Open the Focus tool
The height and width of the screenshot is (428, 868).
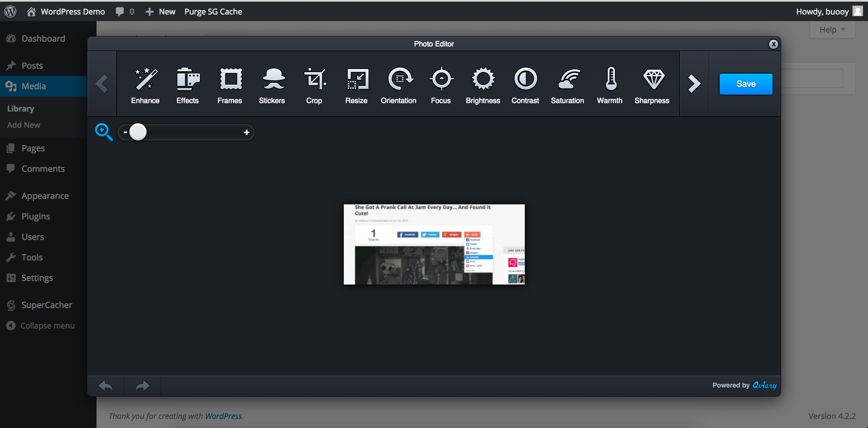tap(441, 85)
